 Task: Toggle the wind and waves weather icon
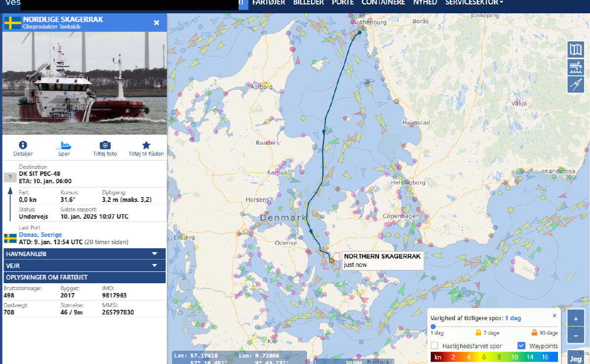[x=575, y=67]
